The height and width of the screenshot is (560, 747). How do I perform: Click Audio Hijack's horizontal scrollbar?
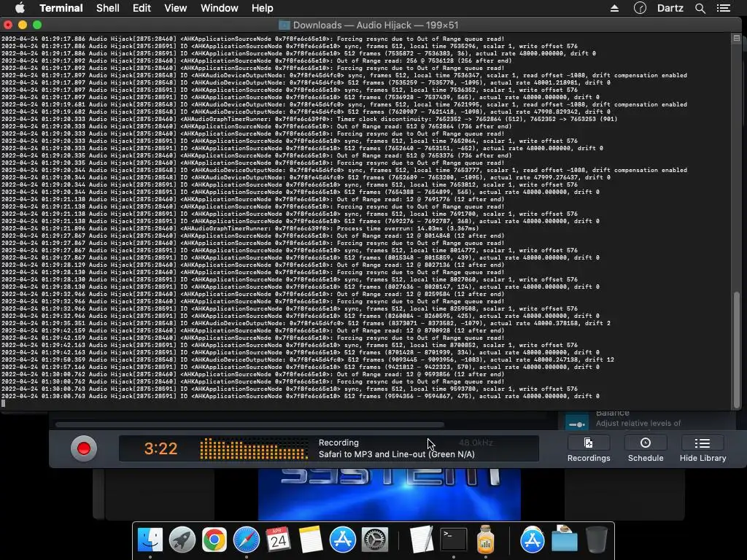[x=249, y=424]
